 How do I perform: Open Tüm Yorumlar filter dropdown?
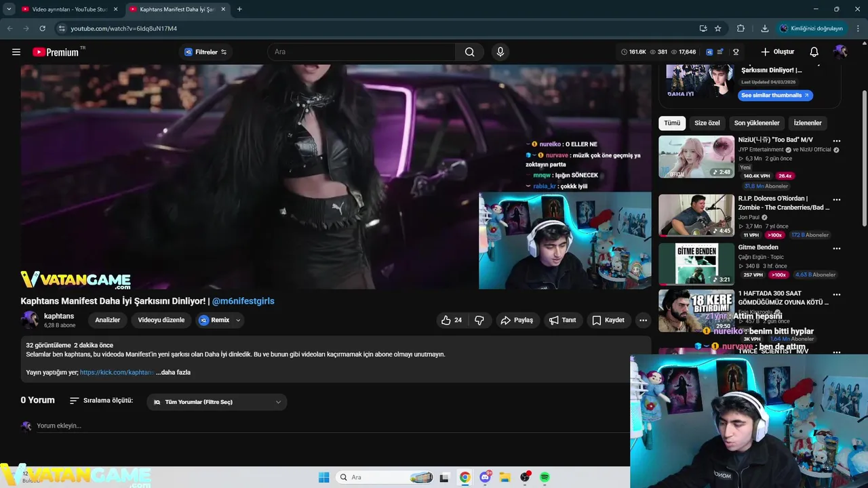pos(217,402)
